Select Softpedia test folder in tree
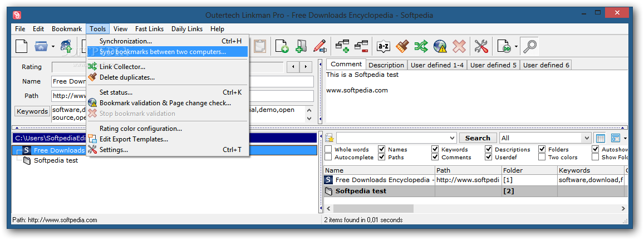 (56, 161)
